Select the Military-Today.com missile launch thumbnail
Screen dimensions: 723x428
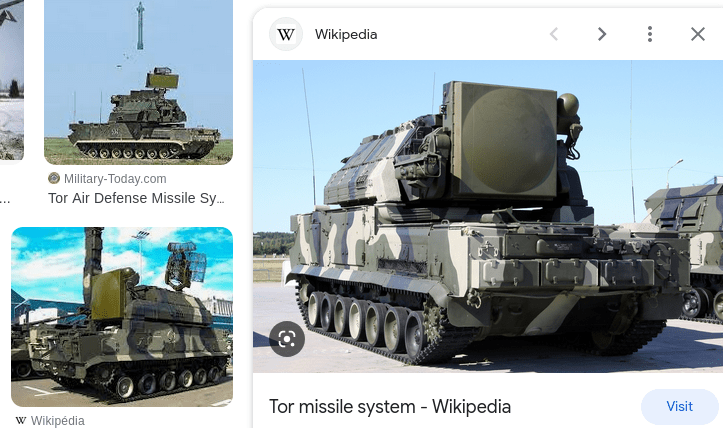138,82
